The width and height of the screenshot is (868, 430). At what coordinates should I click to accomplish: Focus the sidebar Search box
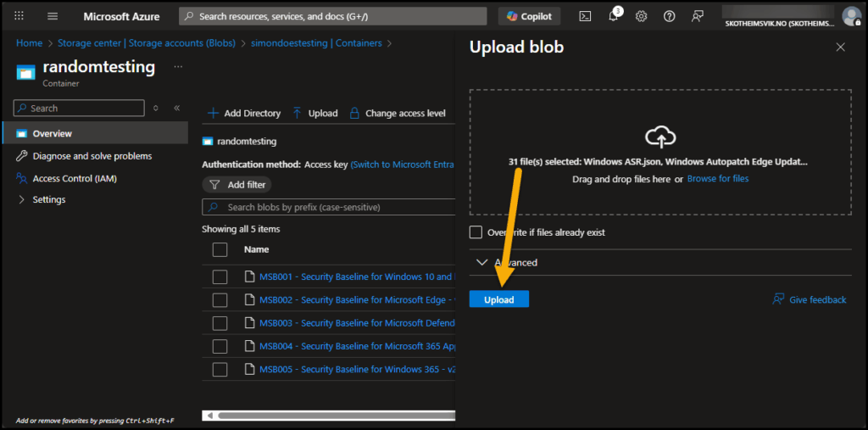pyautogui.click(x=79, y=108)
